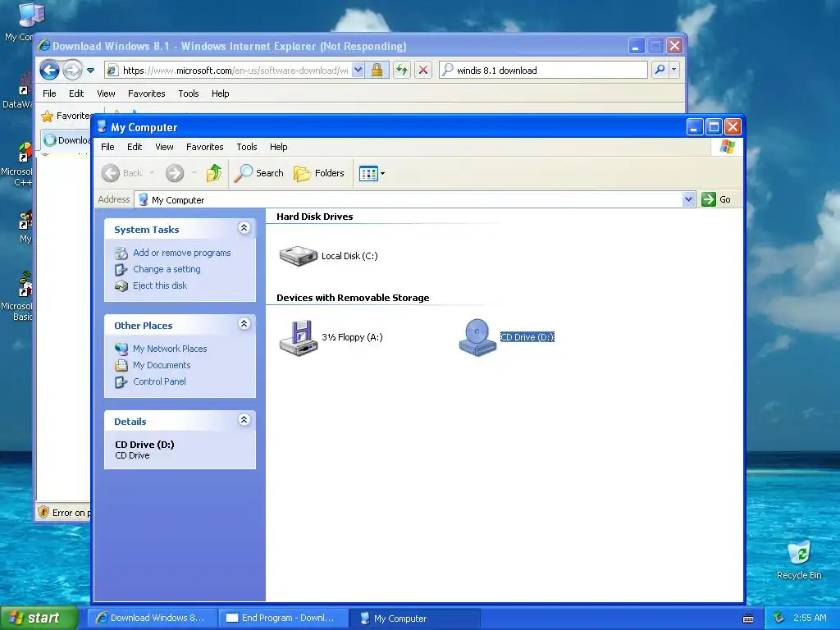Viewport: 840px width, 630px height.
Task: Click the Go button beside address bar
Action: point(716,199)
